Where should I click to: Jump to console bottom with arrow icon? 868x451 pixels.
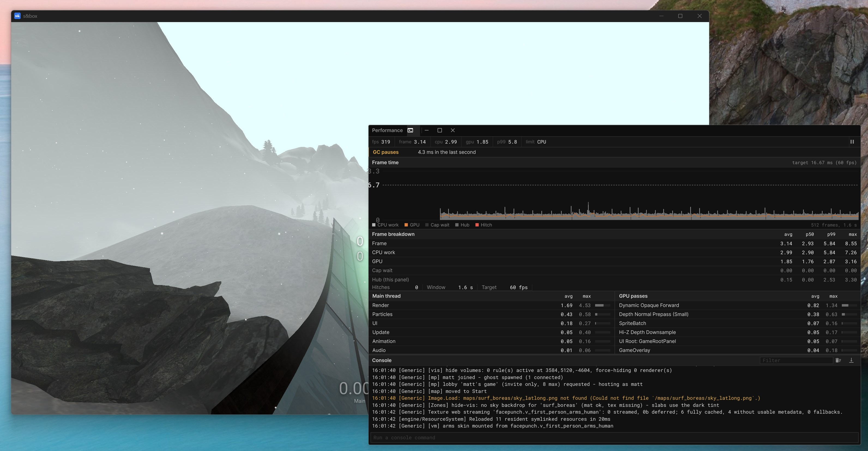coord(851,361)
